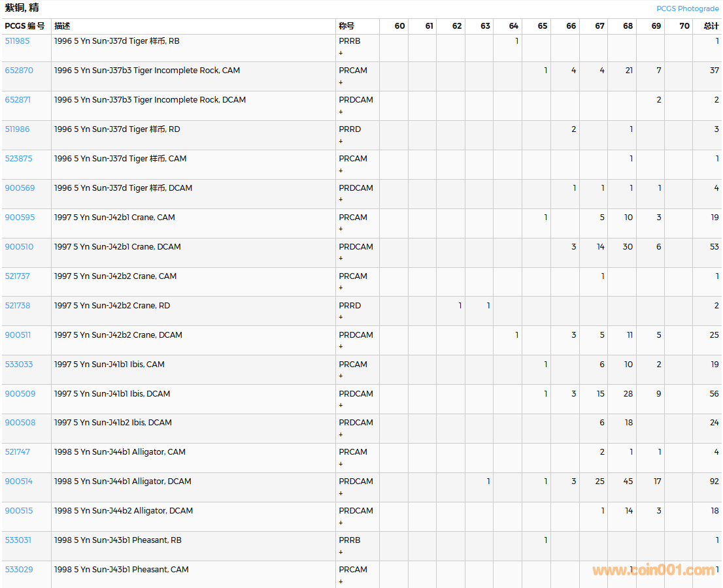
Task: Click the description of Tiger Incomplete Rock, DCAM
Action: (150, 100)
